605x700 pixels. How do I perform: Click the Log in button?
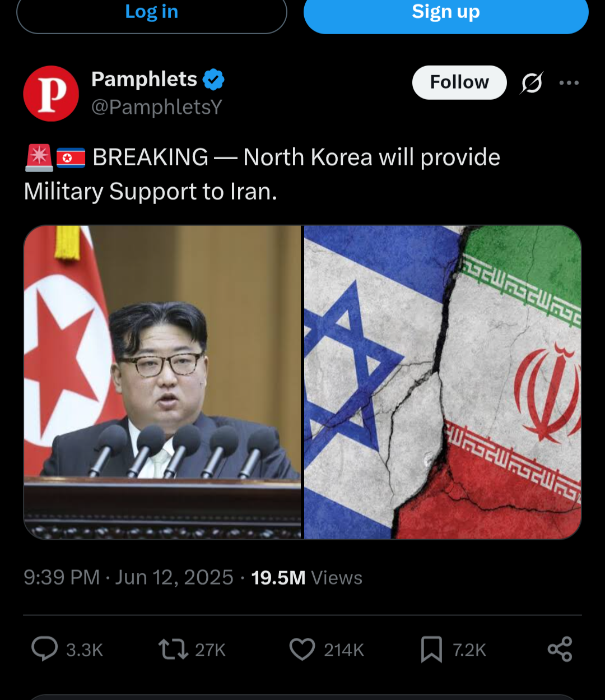coord(152,12)
